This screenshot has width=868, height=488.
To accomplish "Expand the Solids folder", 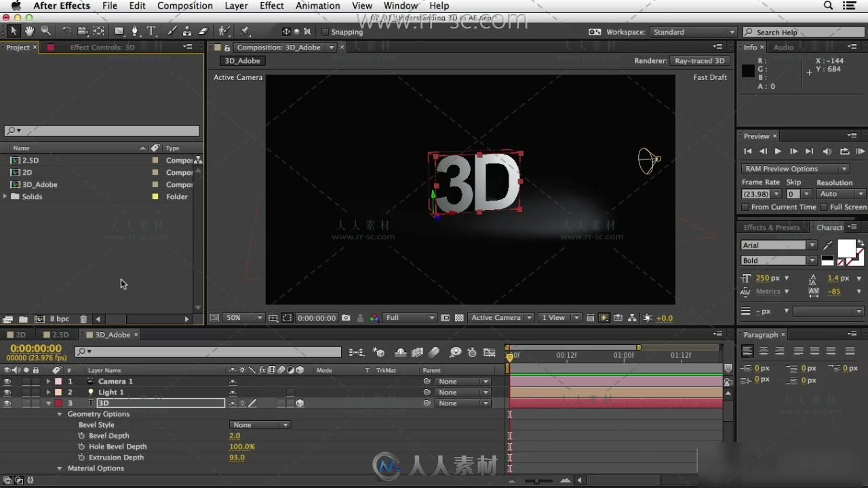I will click(x=5, y=197).
